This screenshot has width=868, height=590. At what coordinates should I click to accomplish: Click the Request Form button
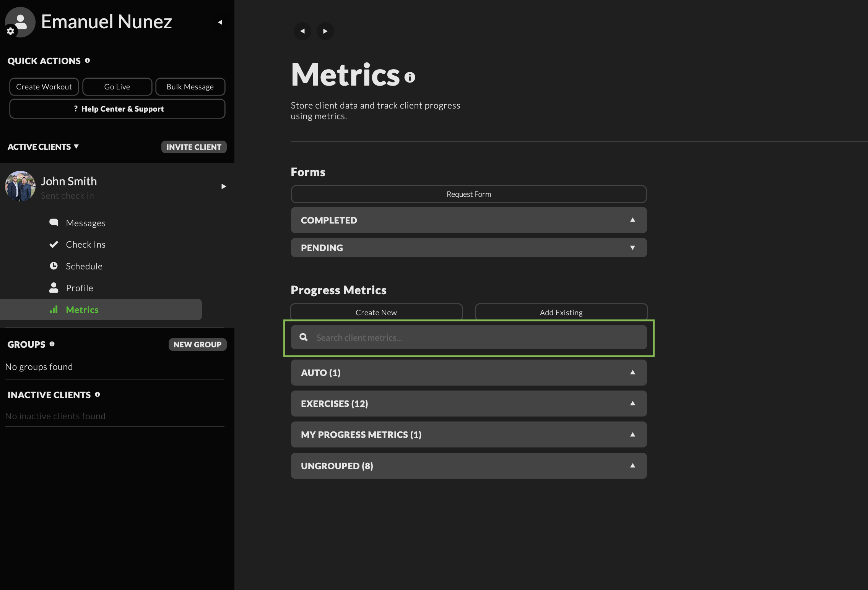click(x=468, y=194)
